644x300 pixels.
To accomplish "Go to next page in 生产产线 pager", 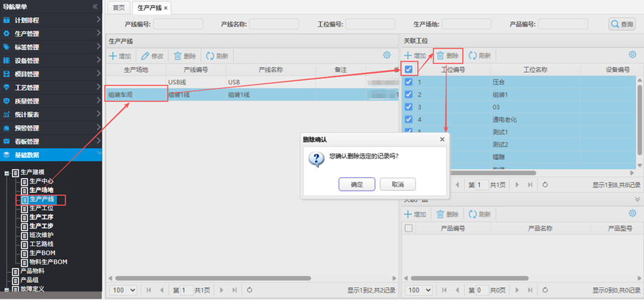I will (222, 290).
